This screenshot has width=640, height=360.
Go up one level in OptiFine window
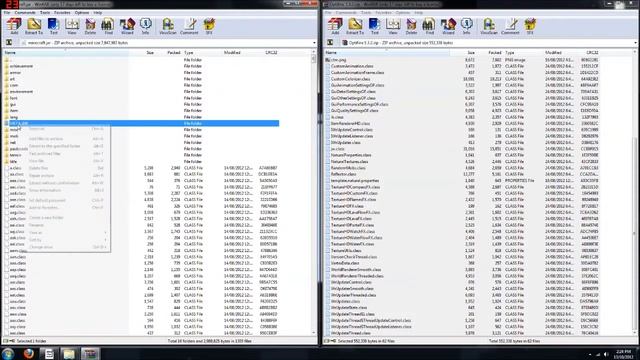pyautogui.click(x=330, y=42)
